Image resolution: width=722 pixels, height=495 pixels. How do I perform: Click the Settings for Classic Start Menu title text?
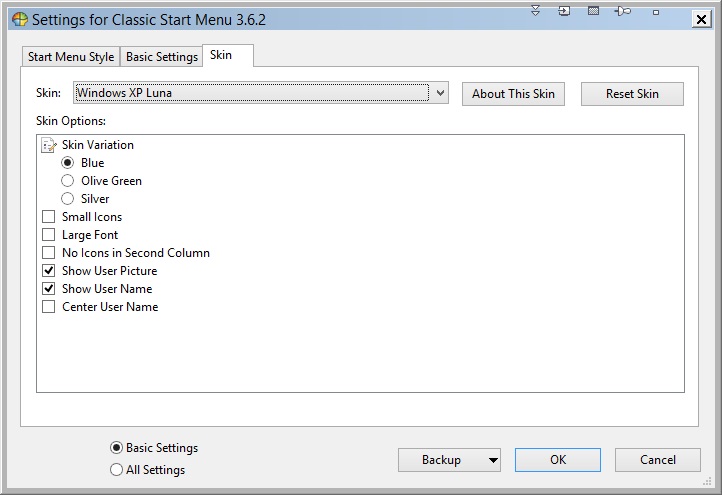pyautogui.click(x=149, y=20)
